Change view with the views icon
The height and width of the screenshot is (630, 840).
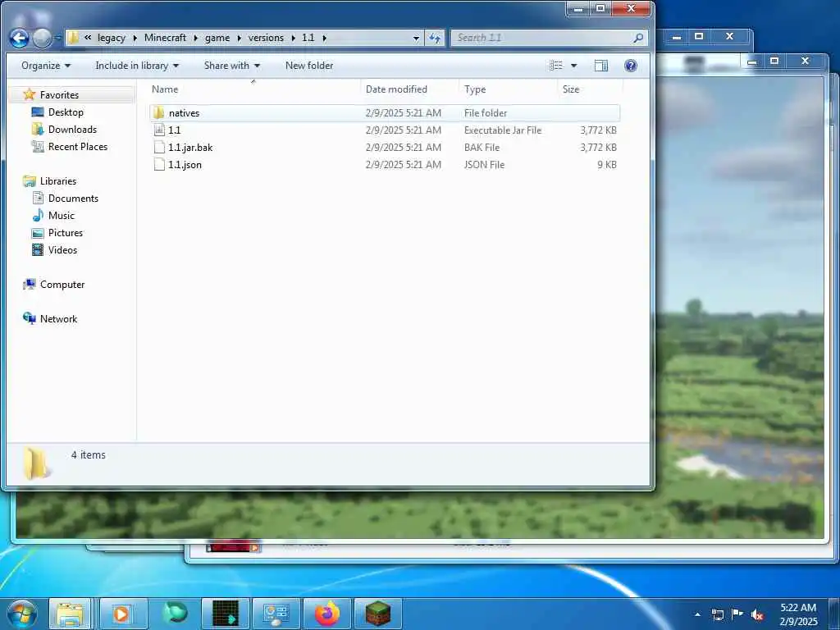click(556, 66)
